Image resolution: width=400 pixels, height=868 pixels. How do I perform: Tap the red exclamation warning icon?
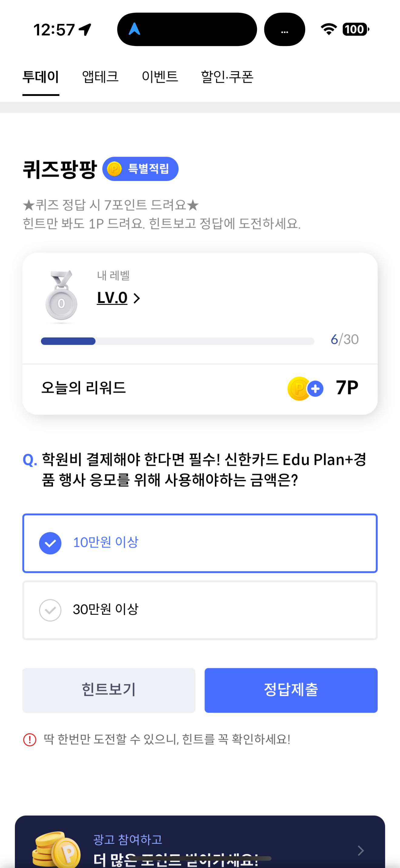point(30,740)
